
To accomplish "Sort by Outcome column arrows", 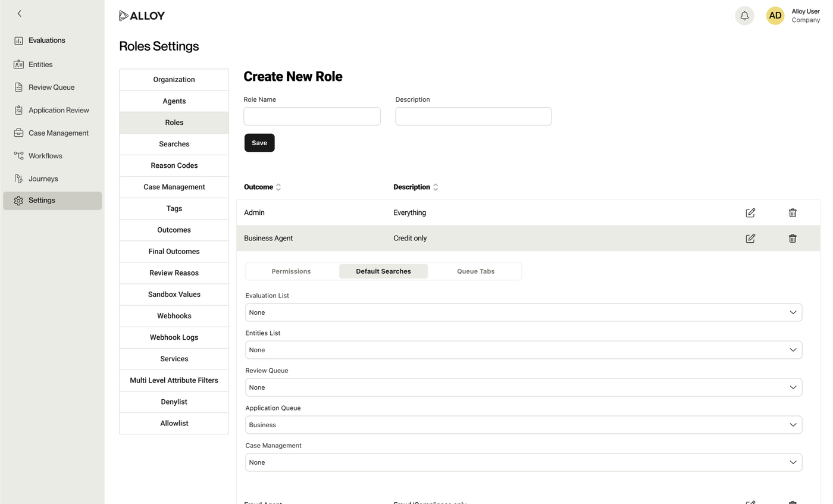I will click(x=278, y=187).
